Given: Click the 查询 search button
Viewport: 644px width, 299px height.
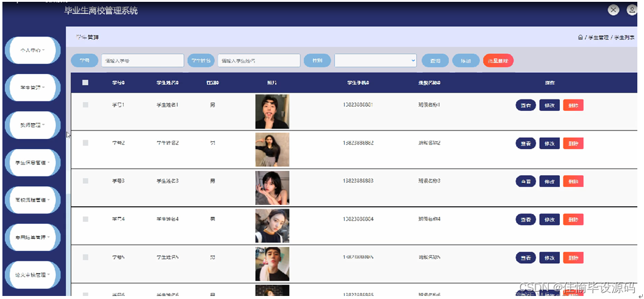Looking at the screenshot, I should [x=436, y=61].
